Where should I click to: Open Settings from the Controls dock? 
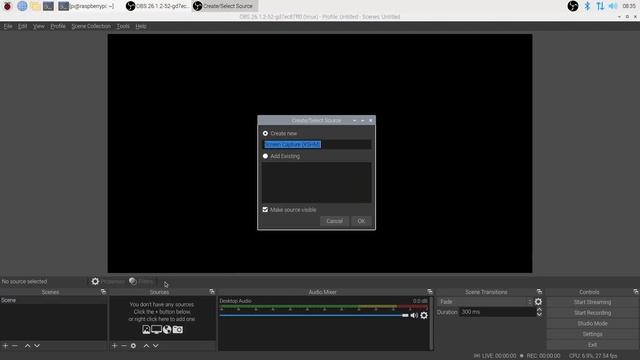click(592, 334)
